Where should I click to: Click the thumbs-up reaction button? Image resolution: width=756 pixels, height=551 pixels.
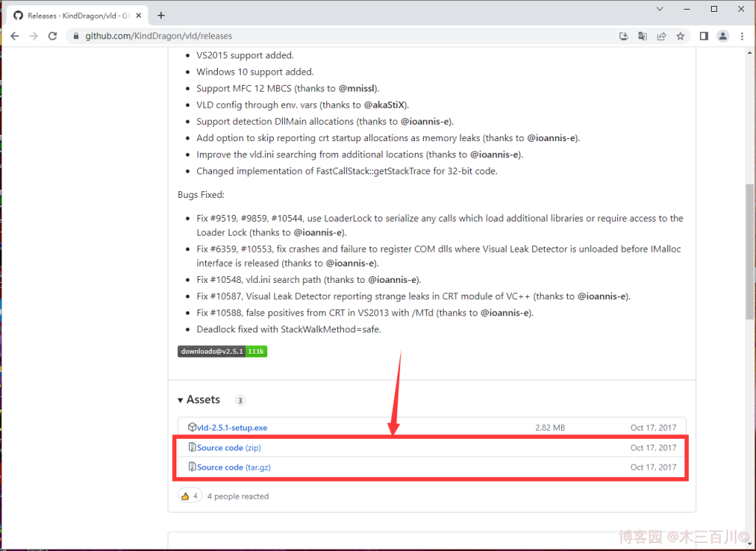click(189, 496)
